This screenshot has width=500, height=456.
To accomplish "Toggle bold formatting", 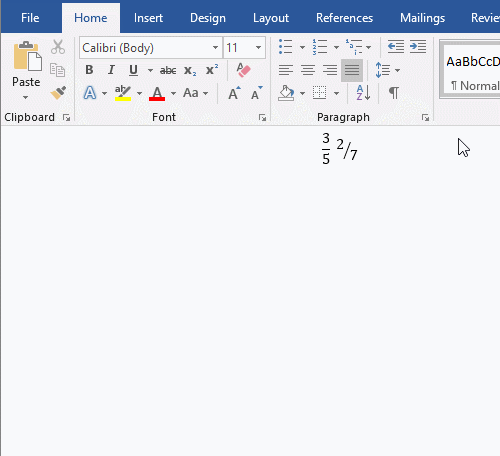I will (89, 70).
